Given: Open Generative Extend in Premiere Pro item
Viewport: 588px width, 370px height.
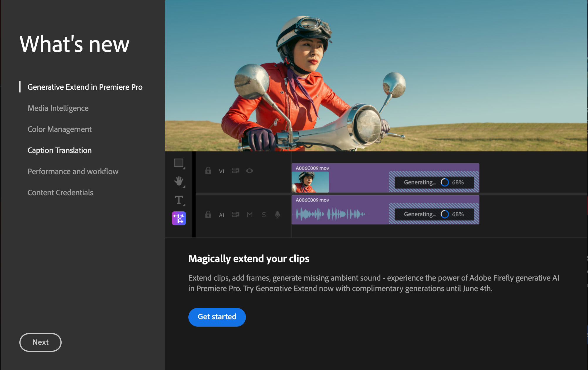Looking at the screenshot, I should click(x=85, y=87).
